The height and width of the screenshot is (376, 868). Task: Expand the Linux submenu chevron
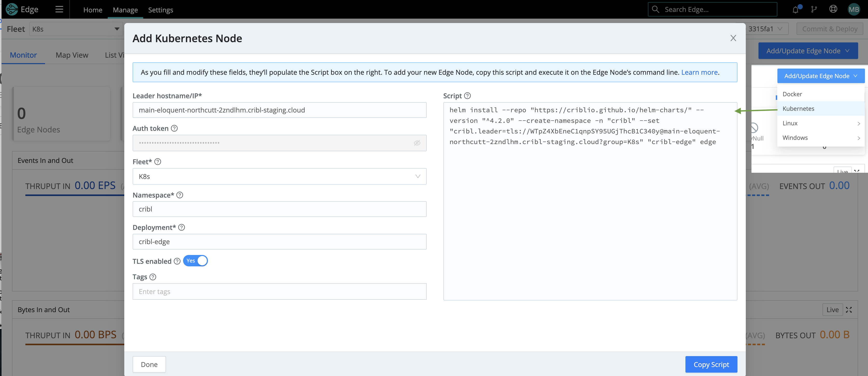point(859,123)
